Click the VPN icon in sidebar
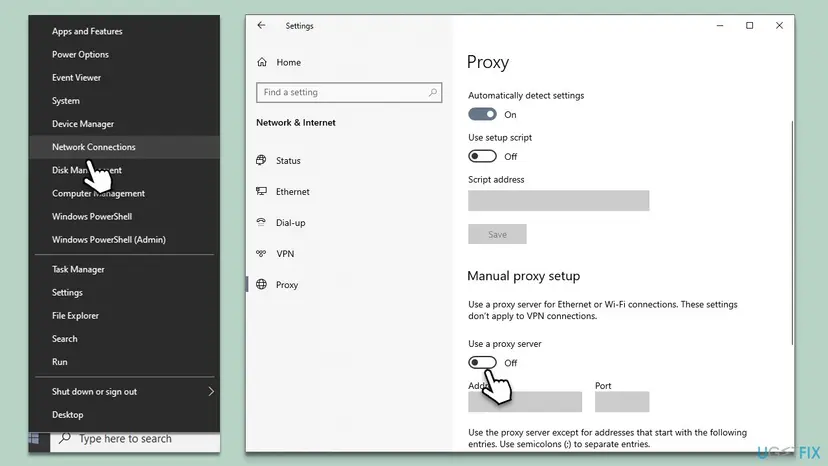 [x=261, y=254]
